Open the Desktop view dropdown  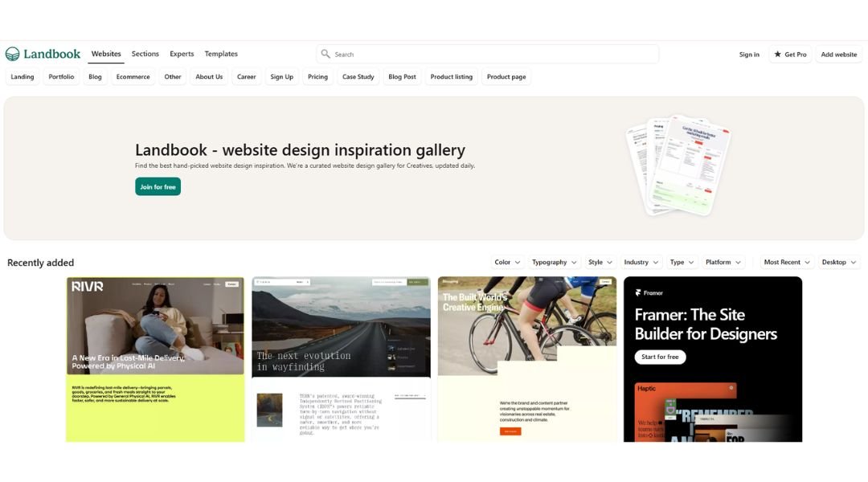(x=838, y=263)
